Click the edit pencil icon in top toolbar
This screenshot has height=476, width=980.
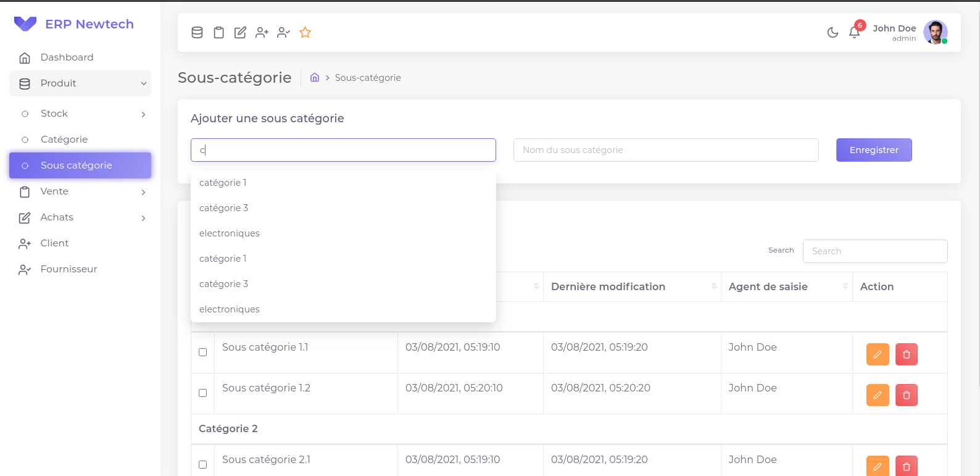pos(240,33)
